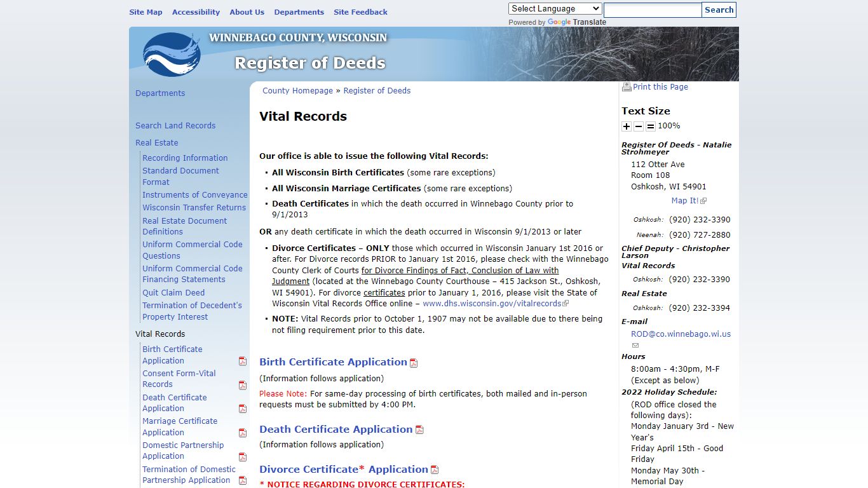The width and height of the screenshot is (868, 488).
Task: Click sidebar PDF icon for Domestic Partnership Application
Action: 243,457
